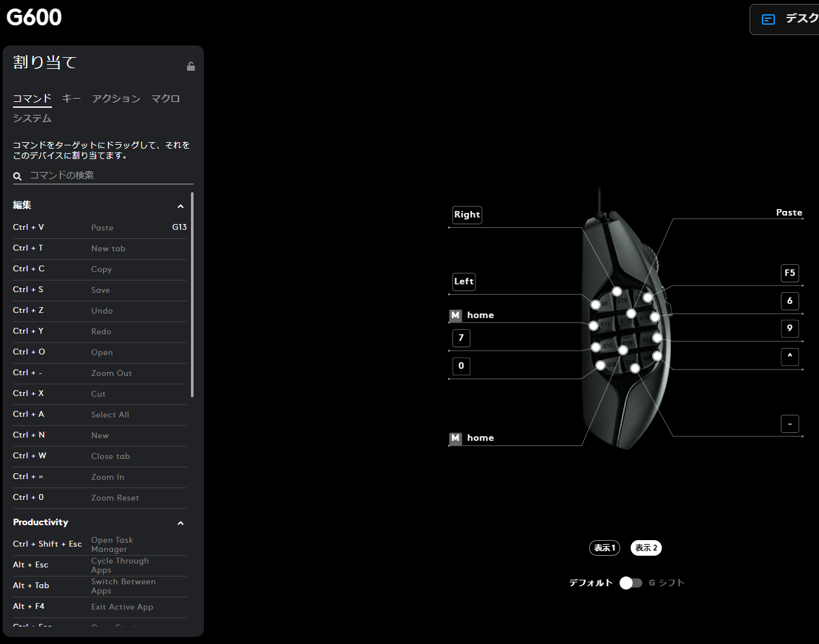Open the デスクトップ profile icon at top

coord(768,19)
